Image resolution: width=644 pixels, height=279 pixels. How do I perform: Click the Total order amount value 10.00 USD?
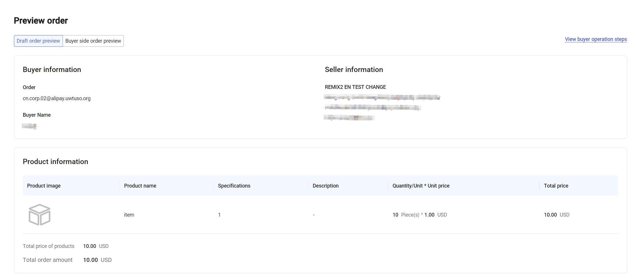tap(97, 260)
